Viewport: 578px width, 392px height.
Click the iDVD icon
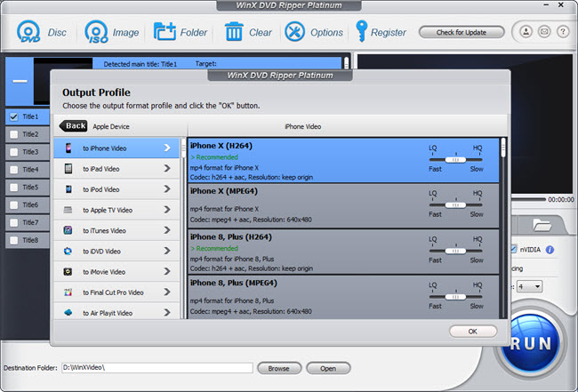(x=68, y=252)
